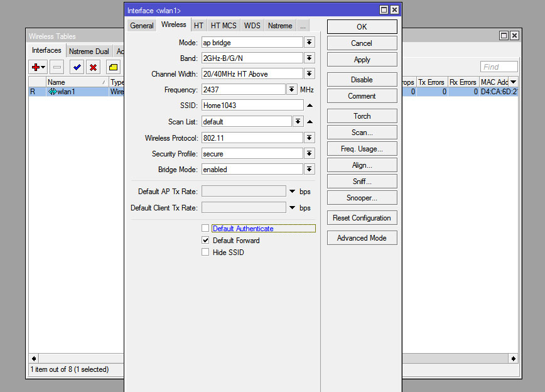545x392 pixels.
Task: Click the blue checkmark enable icon
Action: coord(77,67)
